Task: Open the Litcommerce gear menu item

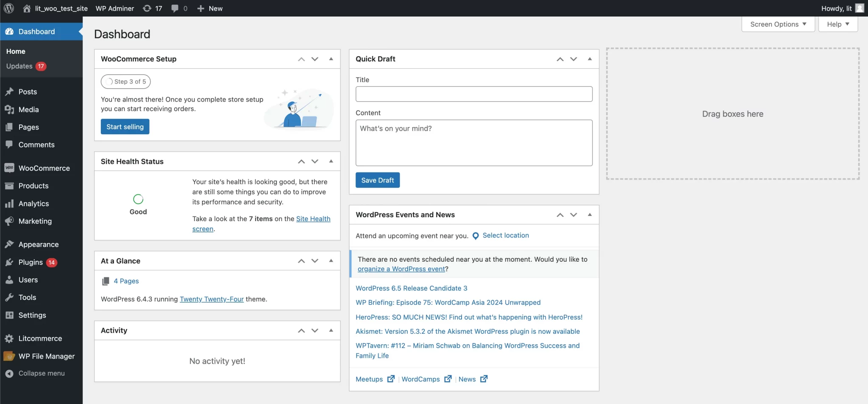Action: point(40,338)
